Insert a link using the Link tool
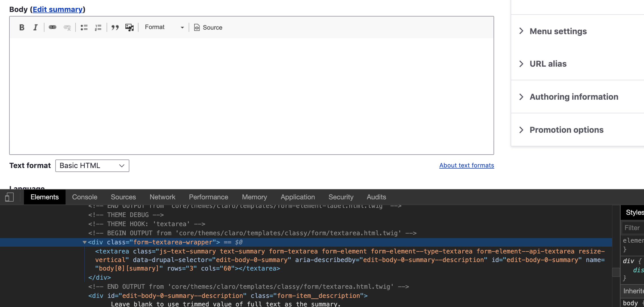This screenshot has width=644, height=307. point(52,27)
